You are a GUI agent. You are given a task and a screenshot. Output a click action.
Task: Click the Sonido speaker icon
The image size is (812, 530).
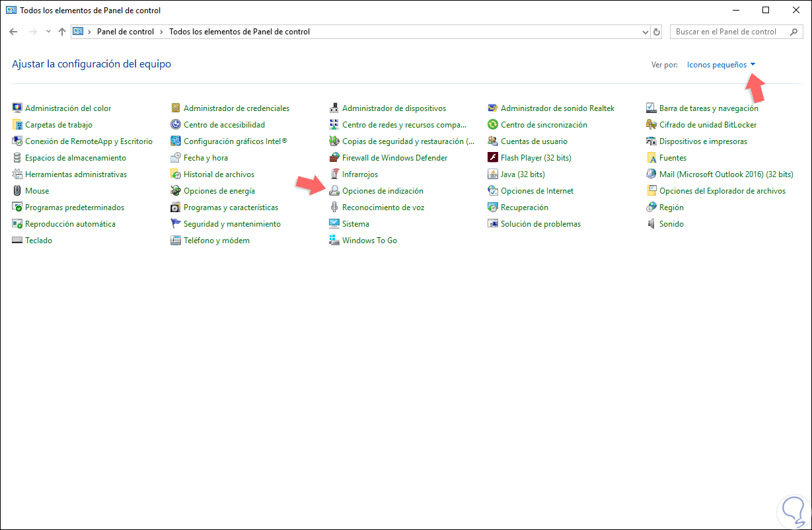click(x=651, y=224)
